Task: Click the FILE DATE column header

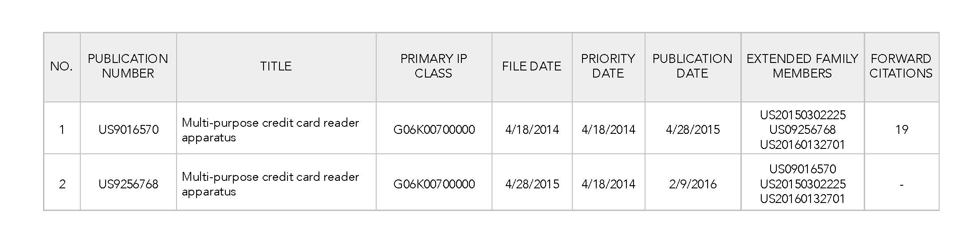Action: (x=531, y=66)
